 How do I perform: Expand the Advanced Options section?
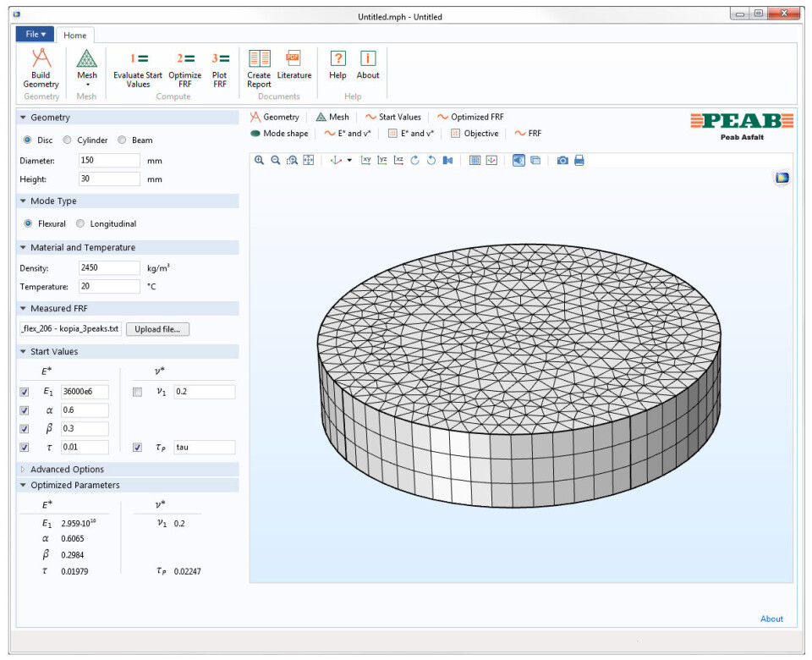[x=23, y=470]
